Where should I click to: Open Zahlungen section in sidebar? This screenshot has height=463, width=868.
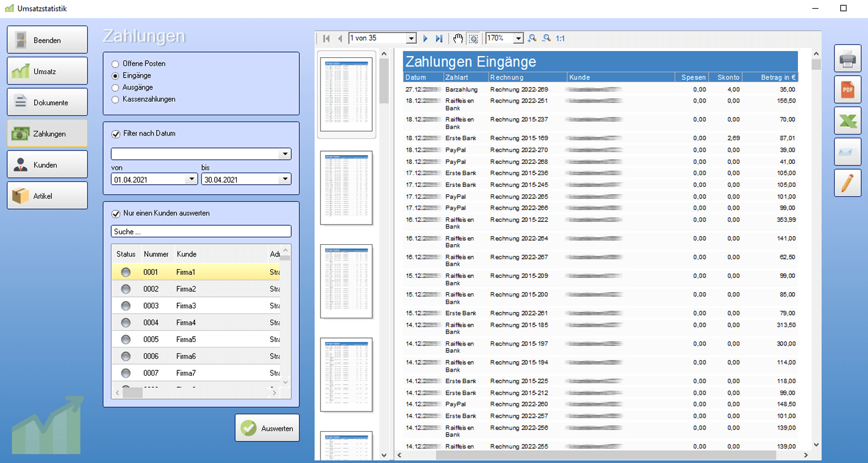pos(47,133)
